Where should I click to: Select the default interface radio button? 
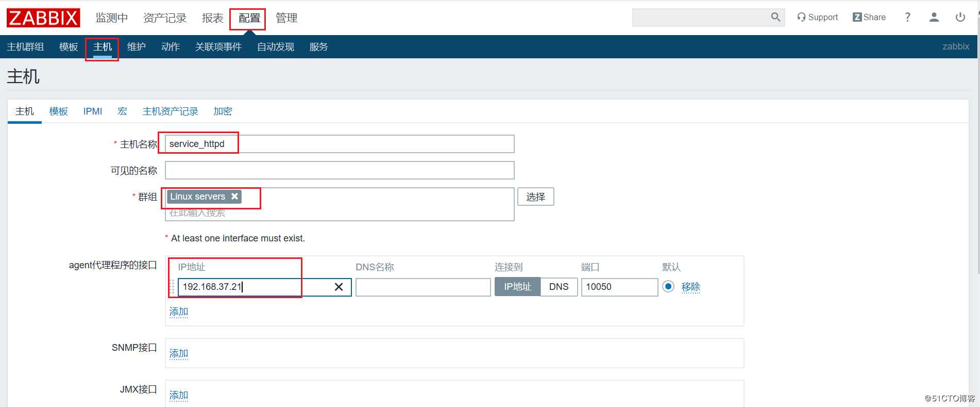click(x=668, y=286)
